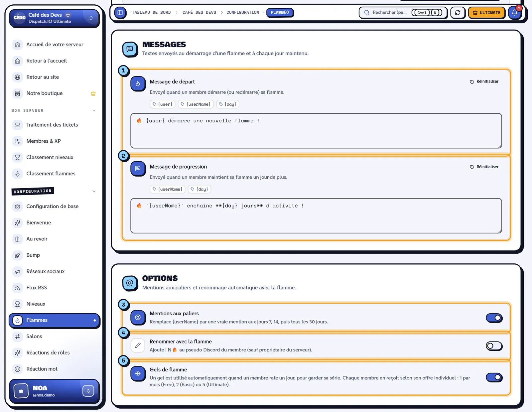Viewport: 532px width, 412px height.
Task: Insert {userName} tag in Message de départ
Action: [x=196, y=104]
